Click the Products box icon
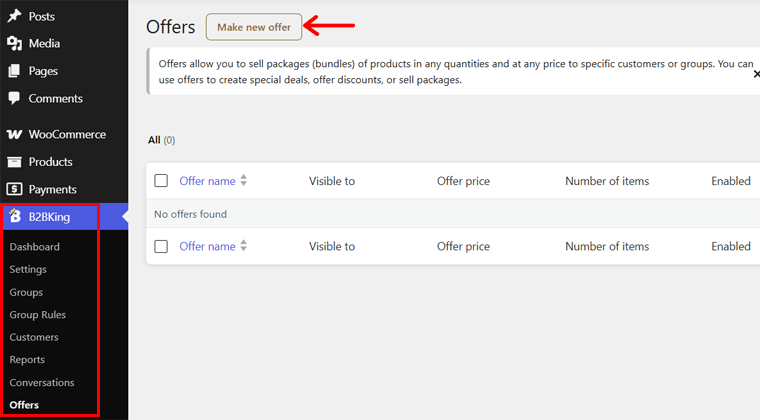The height and width of the screenshot is (420, 760). pyautogui.click(x=14, y=162)
